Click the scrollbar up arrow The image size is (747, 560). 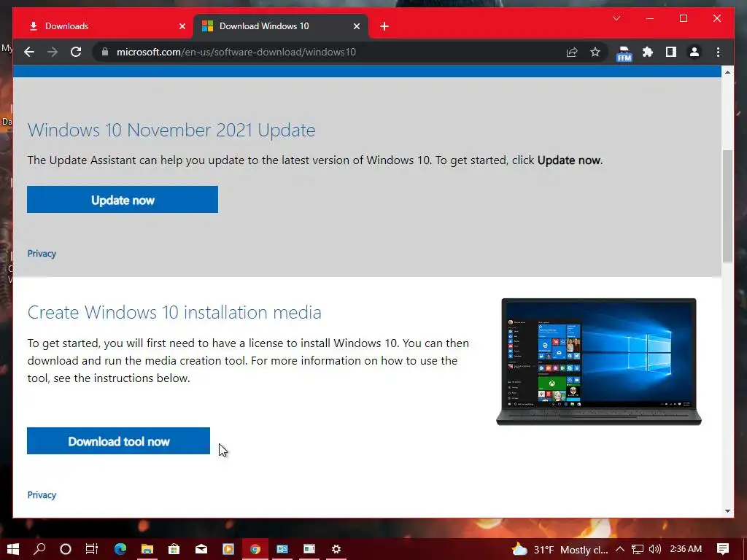(x=727, y=72)
